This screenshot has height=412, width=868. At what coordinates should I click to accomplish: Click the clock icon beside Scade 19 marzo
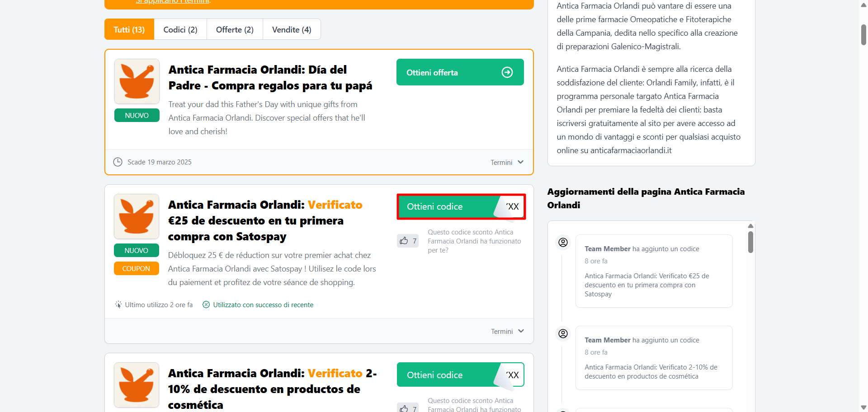pyautogui.click(x=118, y=162)
